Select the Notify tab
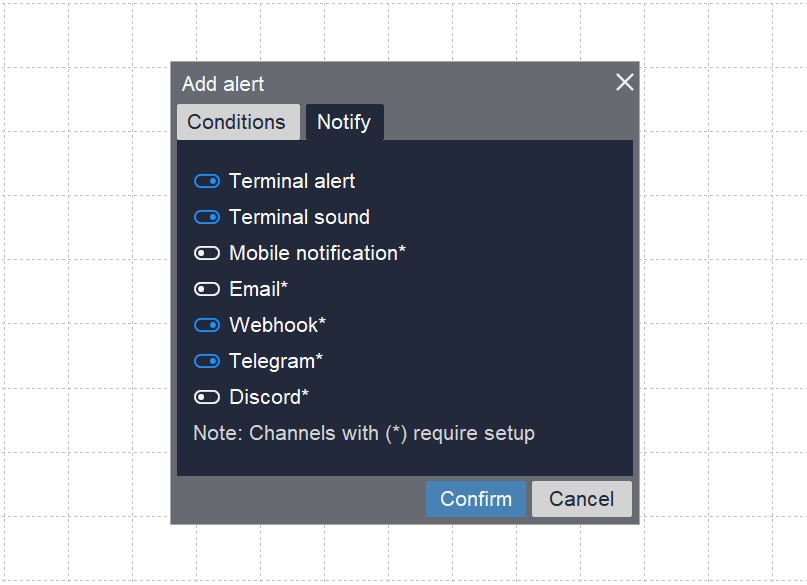This screenshot has width=807, height=585. click(x=344, y=122)
